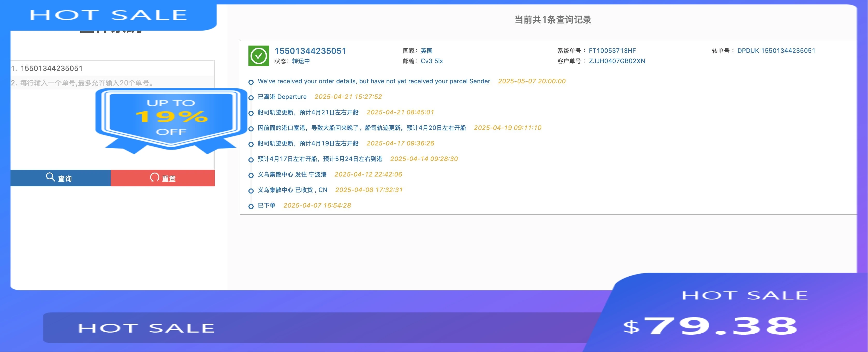868x352 pixels.
Task: Click the green checkmark status icon
Action: click(x=259, y=56)
